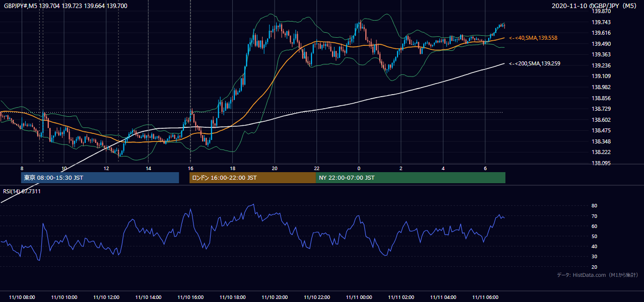
Task: Click the 2020-11-10 GBP/JPY (M5) chart title
Action: pos(595,6)
